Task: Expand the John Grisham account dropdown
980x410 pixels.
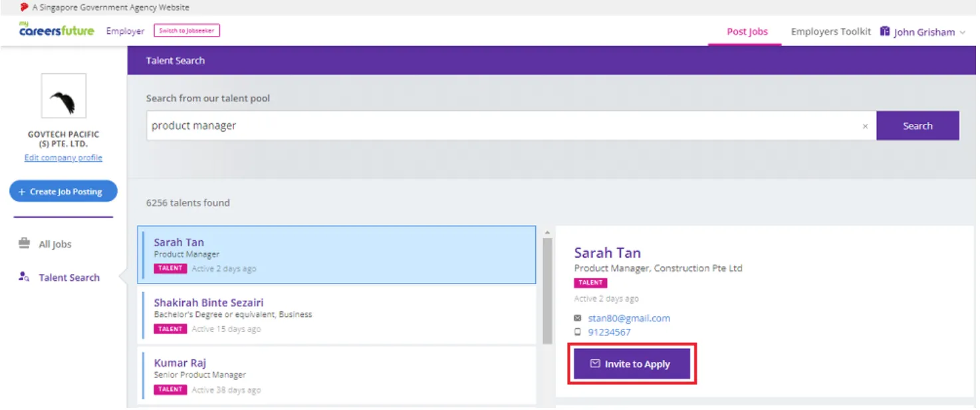Action: [x=962, y=33]
